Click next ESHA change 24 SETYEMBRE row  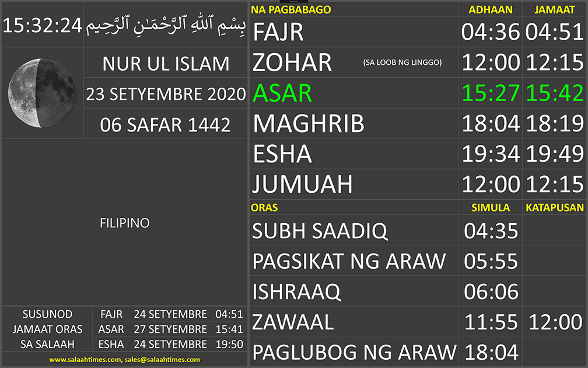[x=170, y=344]
